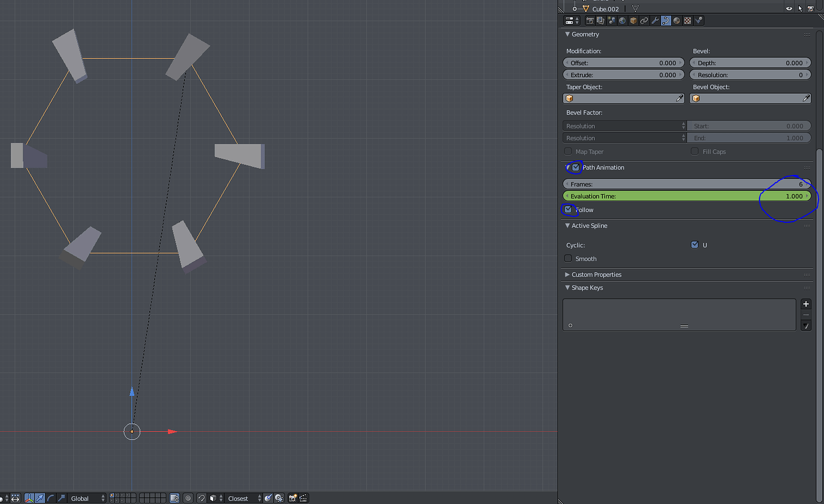Open the Physics properties tab
The height and width of the screenshot is (504, 824).
[699, 20]
